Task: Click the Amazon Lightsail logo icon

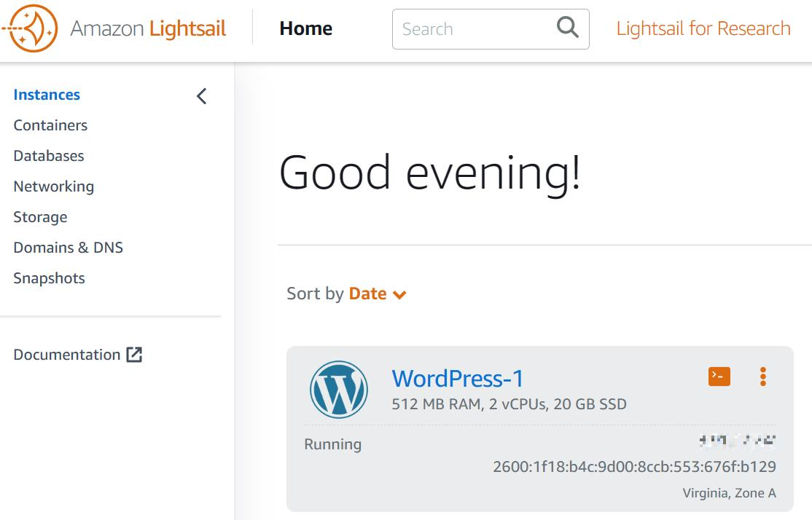Action: coord(30,28)
